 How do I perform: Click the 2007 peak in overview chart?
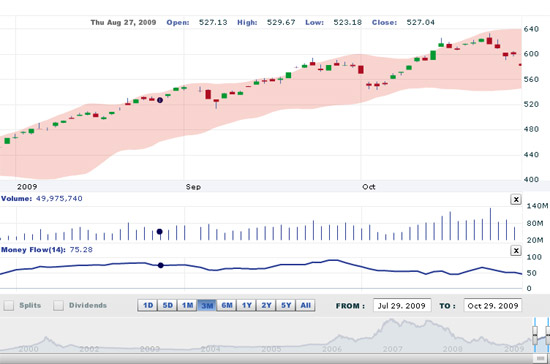[391, 321]
